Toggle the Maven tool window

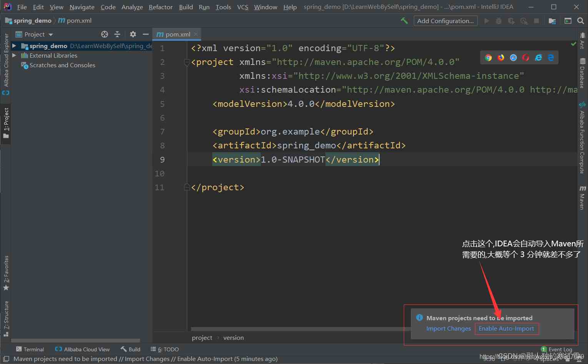[x=582, y=198]
